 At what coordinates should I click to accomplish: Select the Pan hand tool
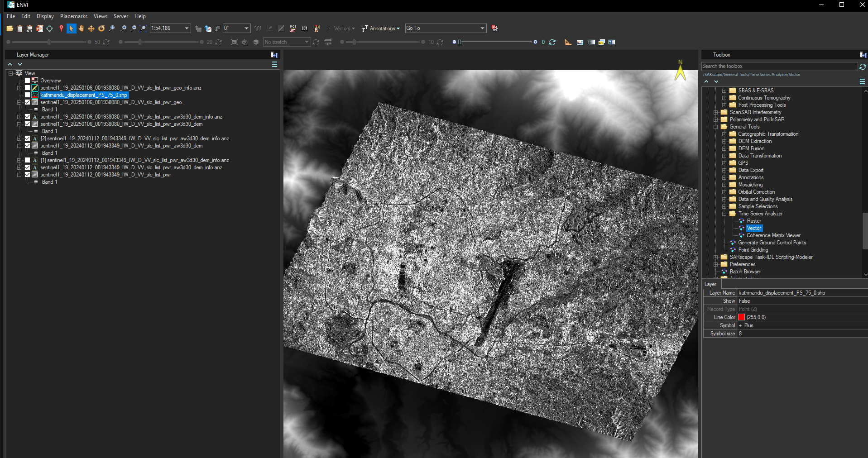pos(81,29)
